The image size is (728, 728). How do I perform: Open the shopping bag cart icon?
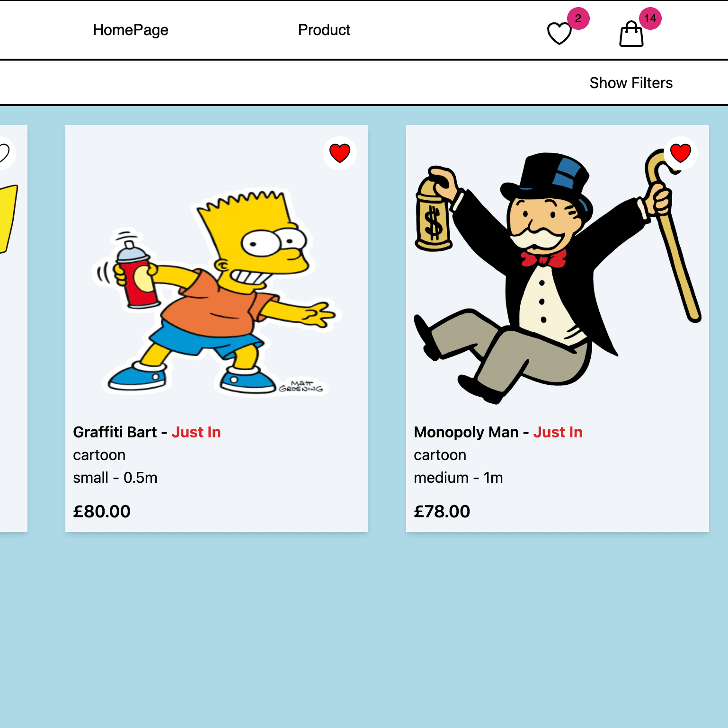631,34
